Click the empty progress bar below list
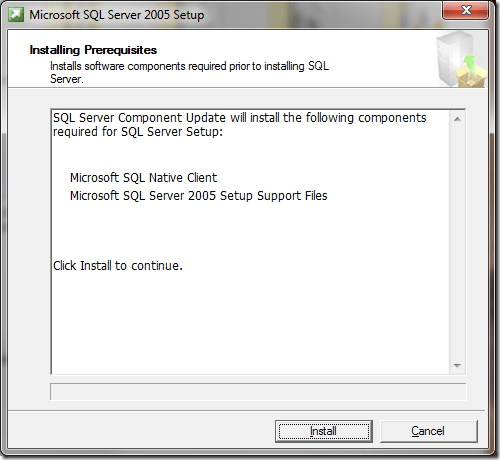 [x=258, y=391]
